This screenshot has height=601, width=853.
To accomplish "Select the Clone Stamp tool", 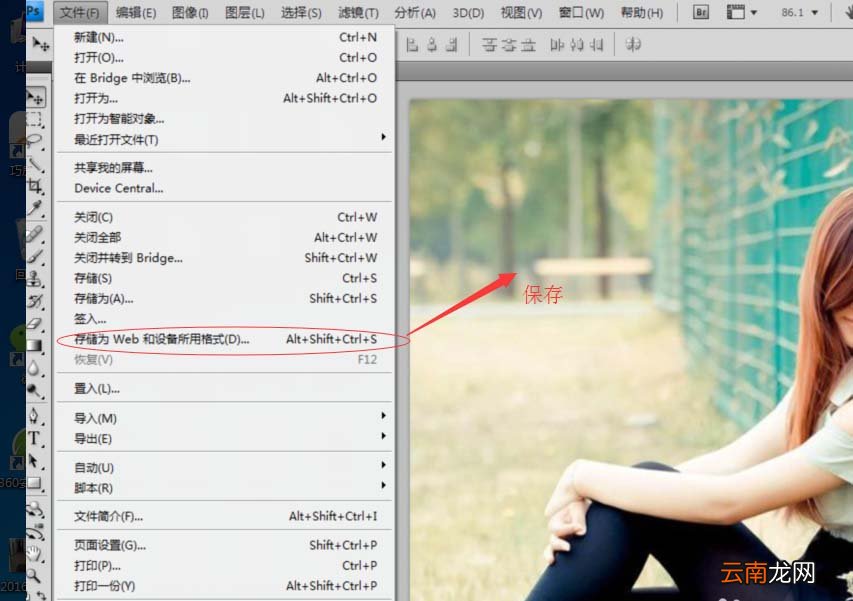I will tap(35, 278).
